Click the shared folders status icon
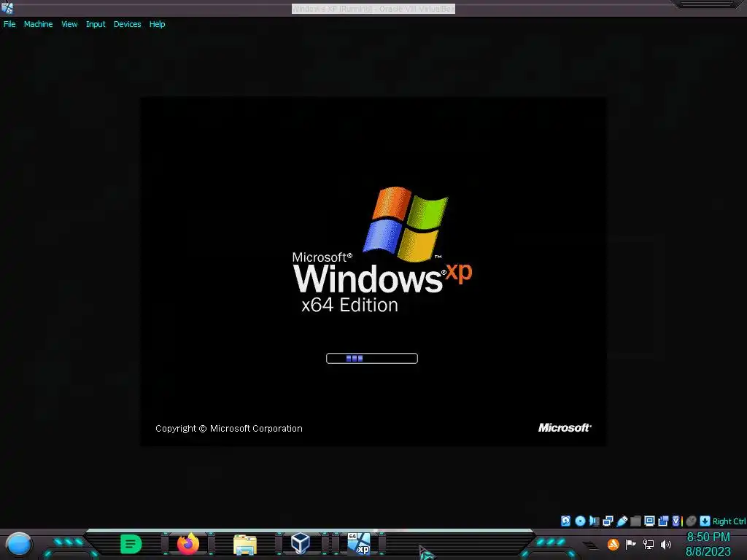747x560 pixels. click(635, 521)
